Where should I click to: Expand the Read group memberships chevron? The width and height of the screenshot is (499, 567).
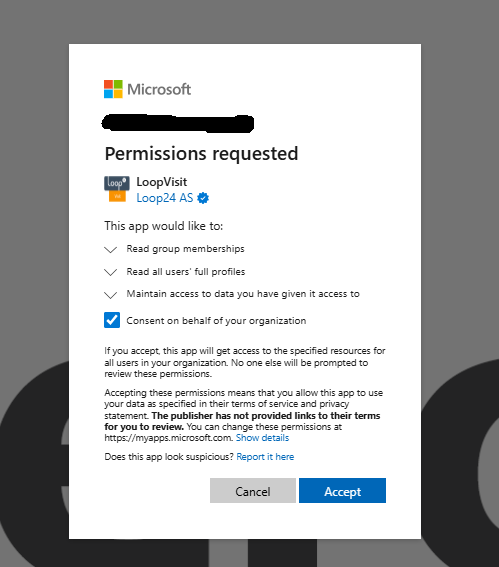pos(111,250)
